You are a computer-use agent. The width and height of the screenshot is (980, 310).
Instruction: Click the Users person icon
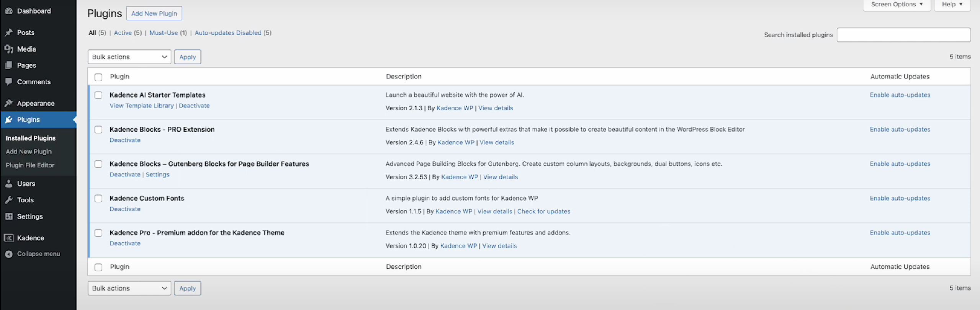(9, 184)
